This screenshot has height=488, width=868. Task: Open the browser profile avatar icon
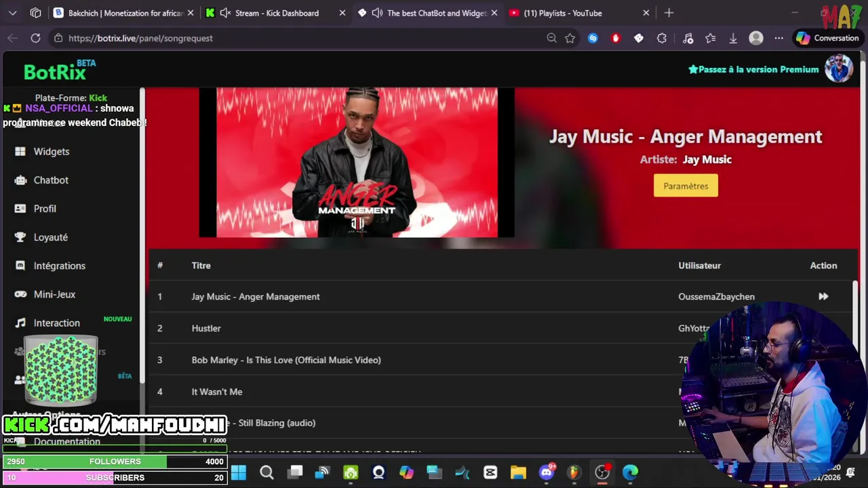(x=756, y=38)
